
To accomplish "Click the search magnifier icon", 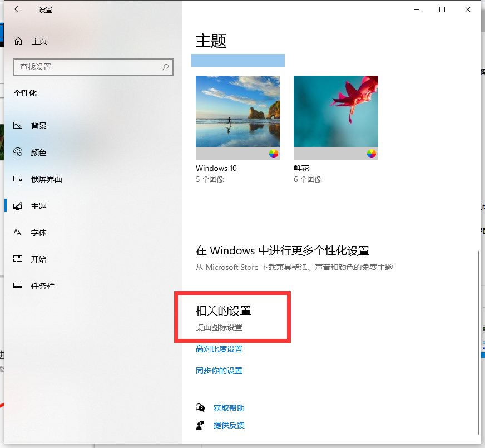I will (x=165, y=67).
